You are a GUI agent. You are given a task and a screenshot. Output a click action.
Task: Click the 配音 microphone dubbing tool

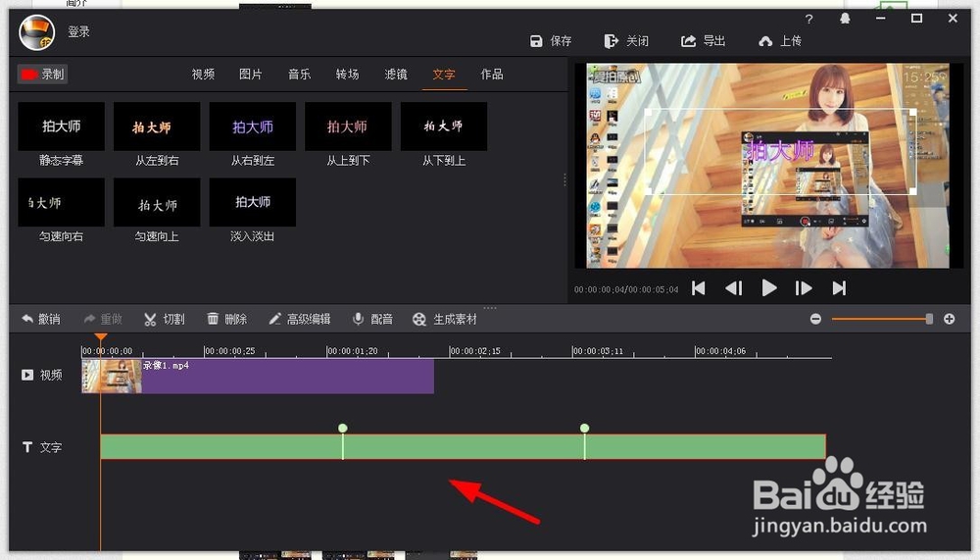pos(372,319)
